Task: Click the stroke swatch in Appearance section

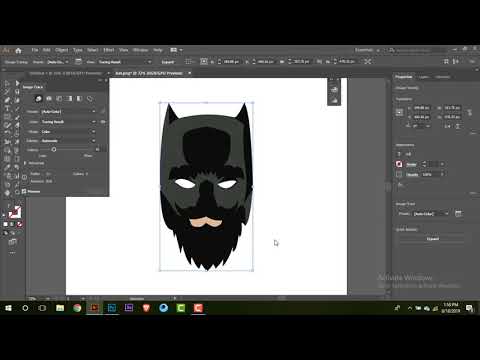Action: click(x=399, y=164)
